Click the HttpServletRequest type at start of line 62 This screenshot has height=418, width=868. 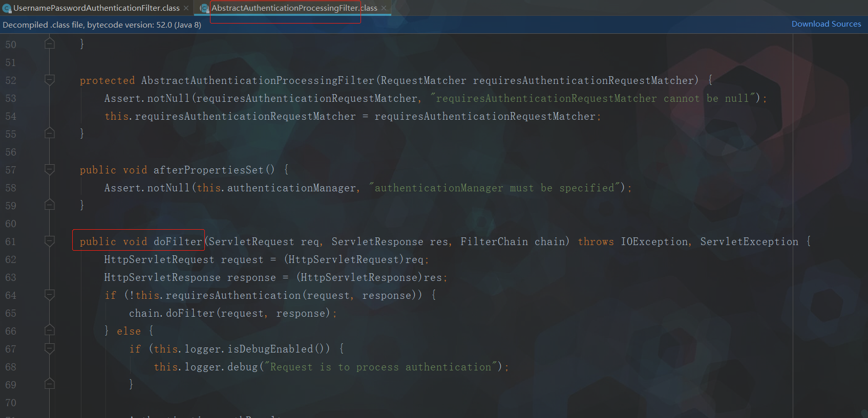[159, 259]
